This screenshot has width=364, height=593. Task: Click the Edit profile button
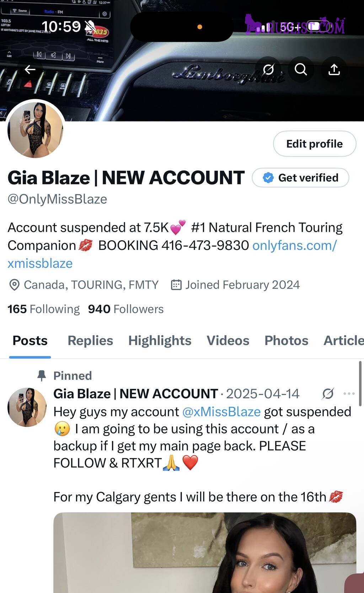click(315, 144)
